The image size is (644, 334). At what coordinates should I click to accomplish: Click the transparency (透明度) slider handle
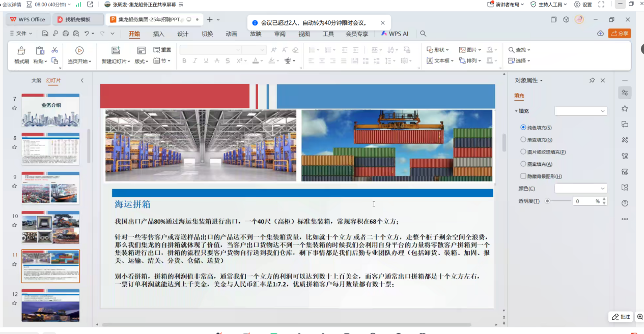click(547, 201)
